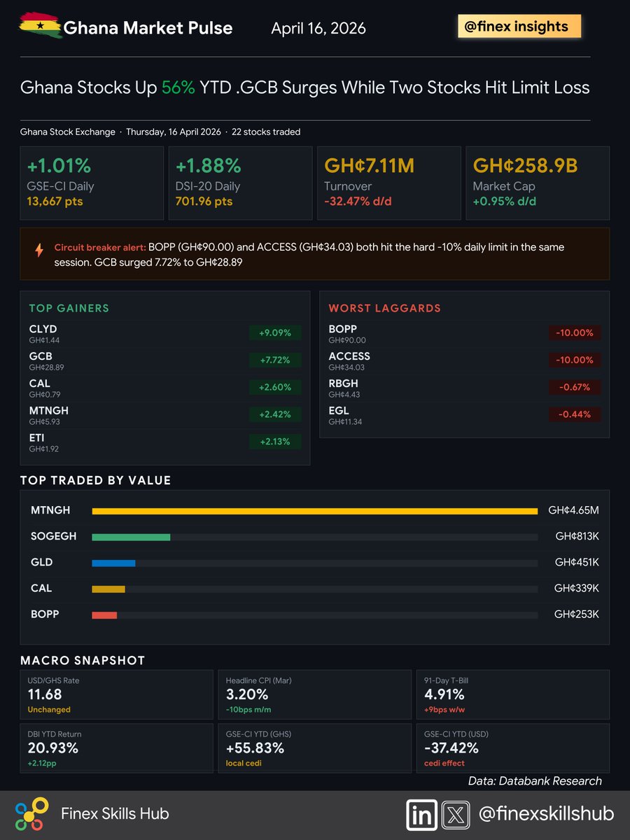
Task: Expand the TOP TRADED BY VALUE section
Action: click(x=96, y=481)
